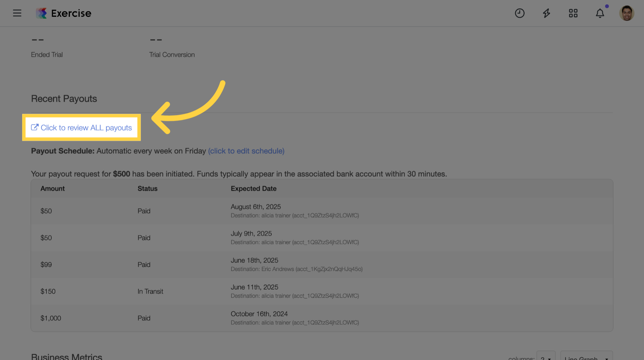Open the user profile avatar

[x=627, y=13]
